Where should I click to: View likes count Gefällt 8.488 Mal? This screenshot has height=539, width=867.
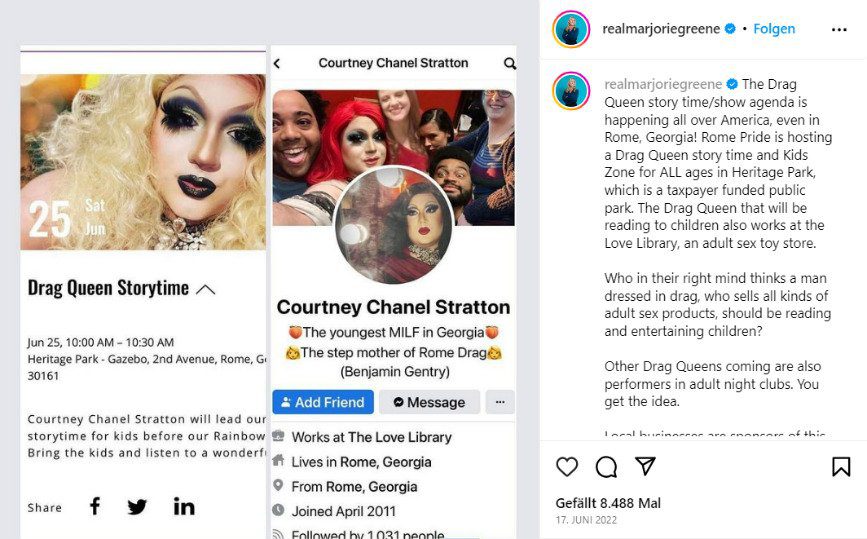(608, 503)
